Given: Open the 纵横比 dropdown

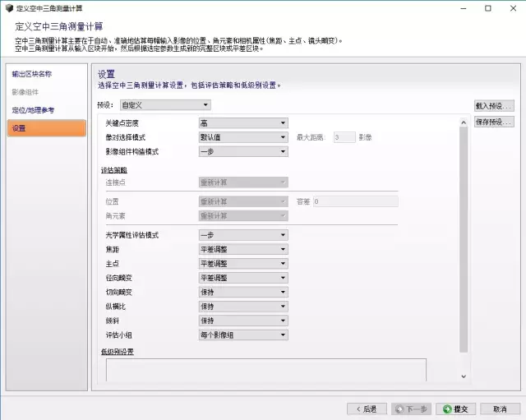Looking at the screenshot, I should [243, 307].
